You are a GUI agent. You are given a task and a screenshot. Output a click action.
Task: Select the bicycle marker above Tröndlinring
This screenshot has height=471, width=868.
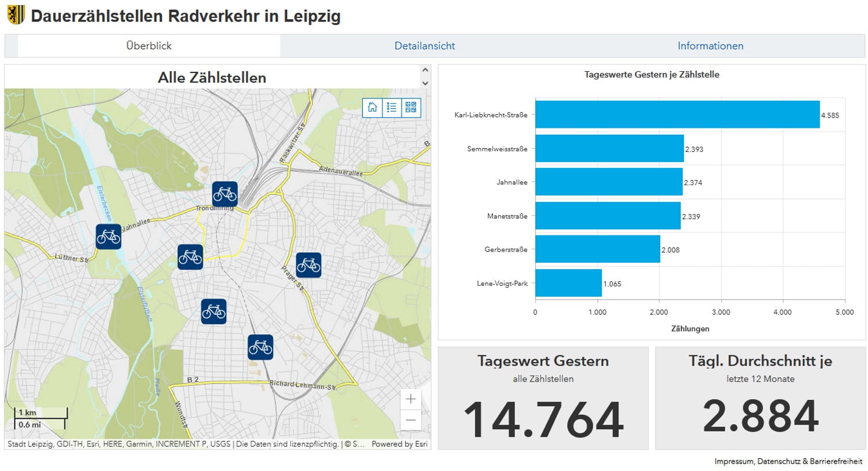click(x=225, y=194)
